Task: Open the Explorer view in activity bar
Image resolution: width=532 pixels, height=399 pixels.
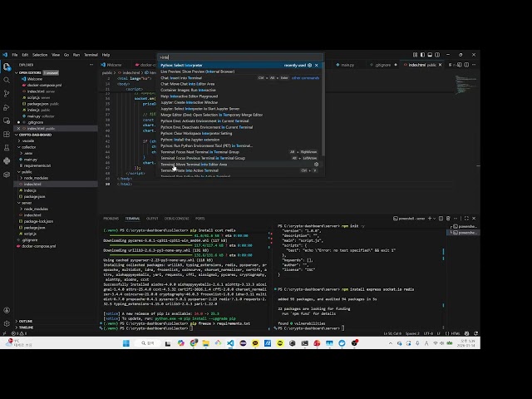Action: pos(7,66)
